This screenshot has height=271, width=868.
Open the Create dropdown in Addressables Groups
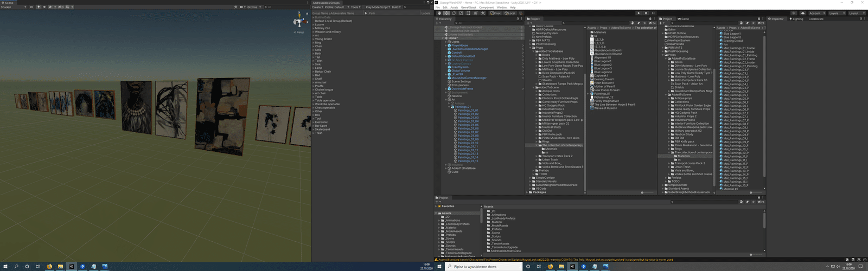click(x=317, y=7)
